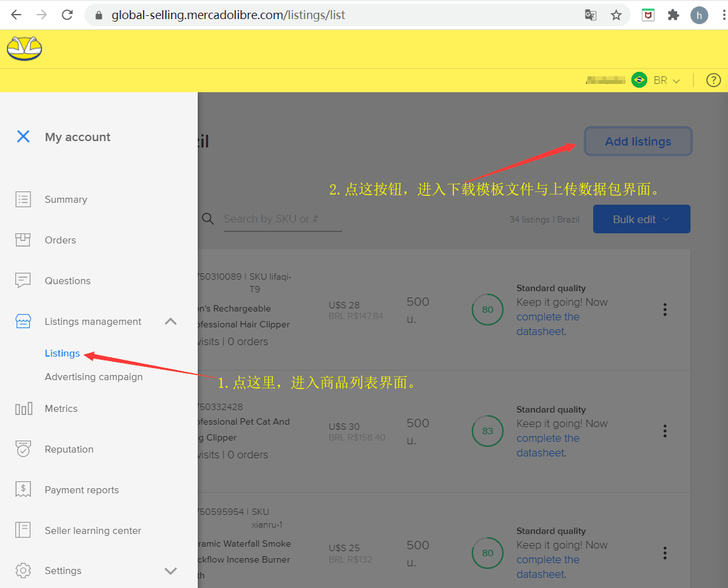728x588 pixels.
Task: Click the browser back arrow
Action: click(17, 15)
